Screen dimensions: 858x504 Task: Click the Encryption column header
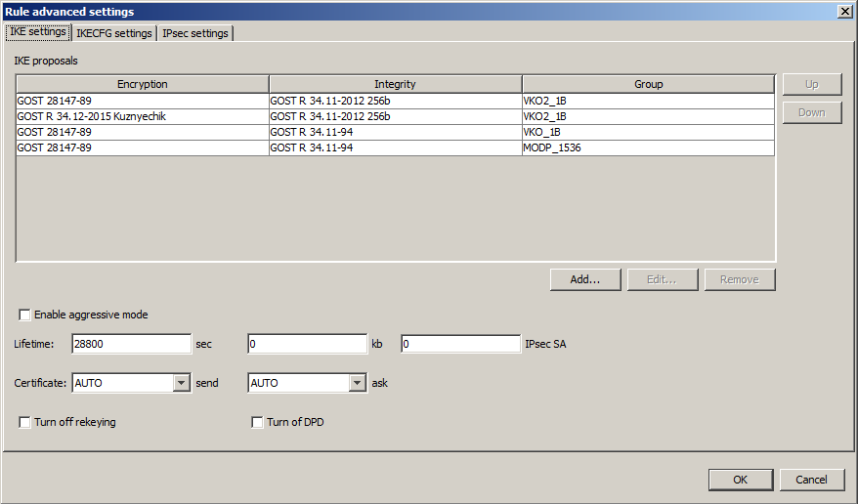[x=143, y=84]
